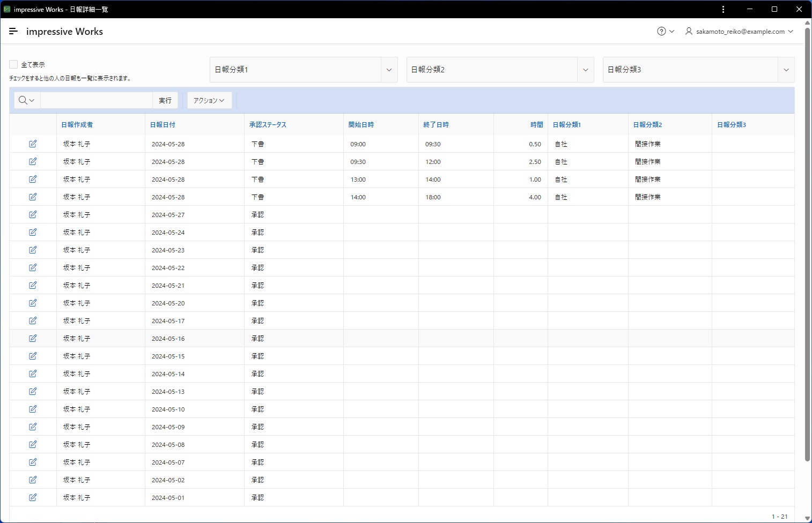Image resolution: width=812 pixels, height=523 pixels.
Task: Click 下書 status in the 09:00 row
Action: (x=258, y=144)
